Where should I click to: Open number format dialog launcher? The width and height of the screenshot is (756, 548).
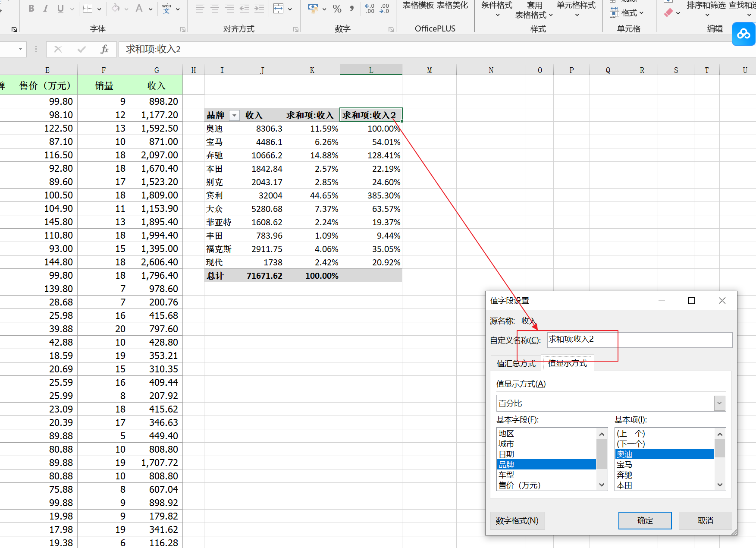click(x=391, y=29)
